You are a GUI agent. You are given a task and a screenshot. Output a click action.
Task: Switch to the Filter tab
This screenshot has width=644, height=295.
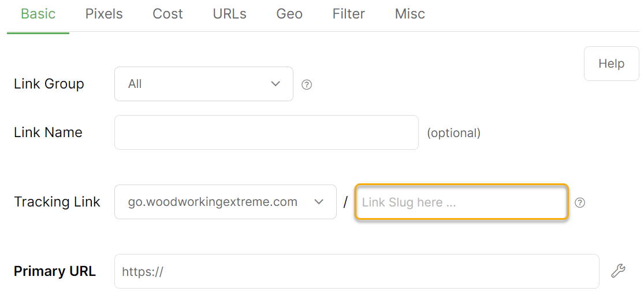(348, 14)
